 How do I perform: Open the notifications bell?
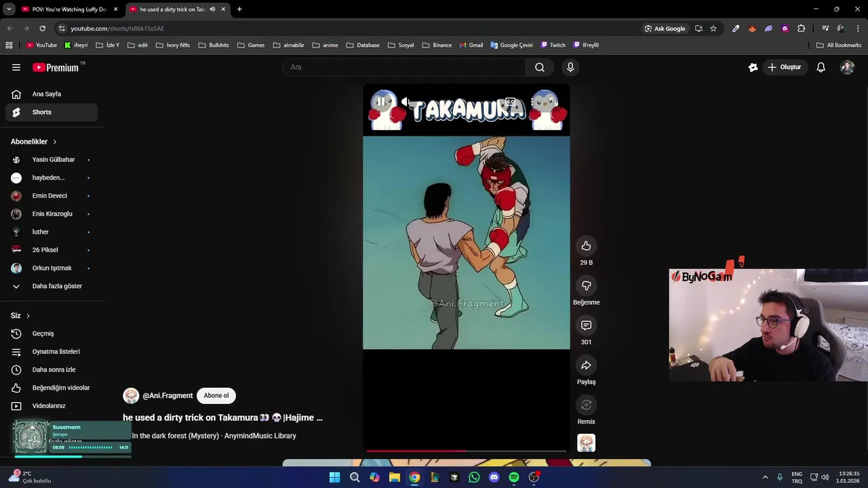click(x=821, y=67)
